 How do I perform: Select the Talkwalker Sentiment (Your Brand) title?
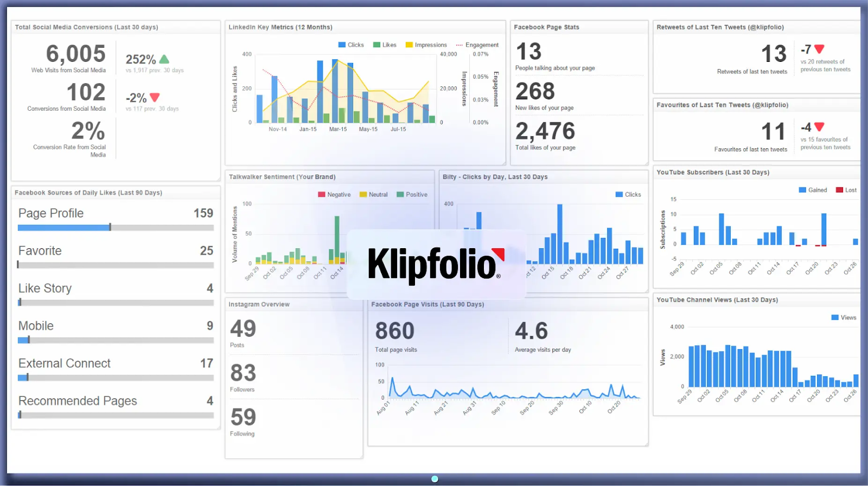click(x=282, y=177)
